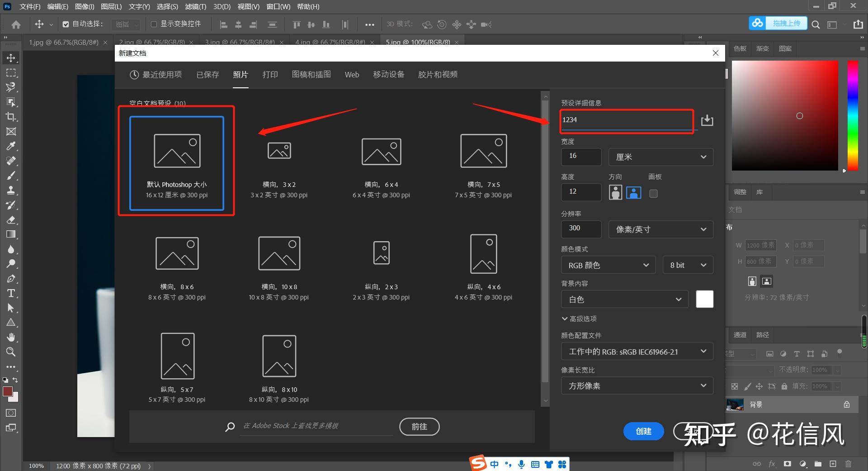Screen dimensions: 868x471
Task: Select the Zoom tool
Action: click(11, 352)
